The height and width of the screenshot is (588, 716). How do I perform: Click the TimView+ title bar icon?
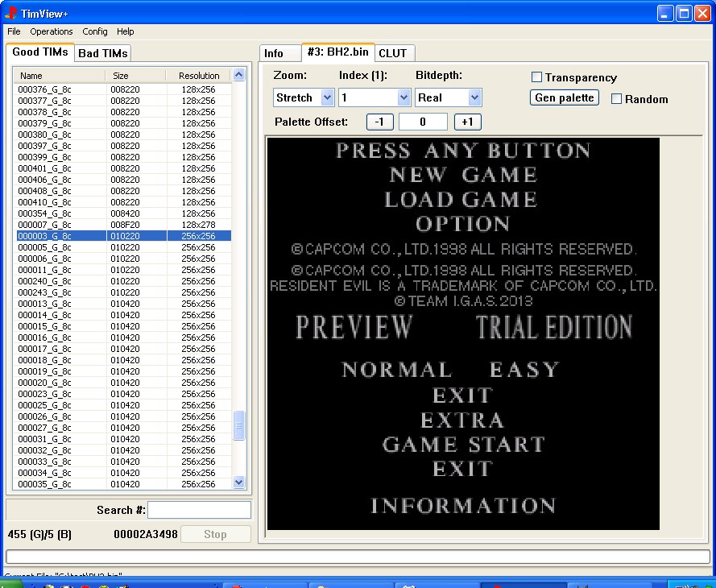10,13
